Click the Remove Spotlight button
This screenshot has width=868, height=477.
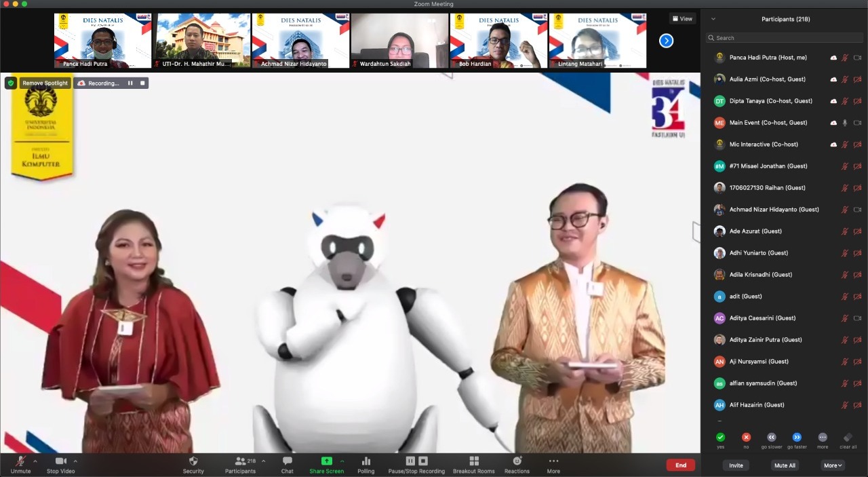click(x=45, y=83)
